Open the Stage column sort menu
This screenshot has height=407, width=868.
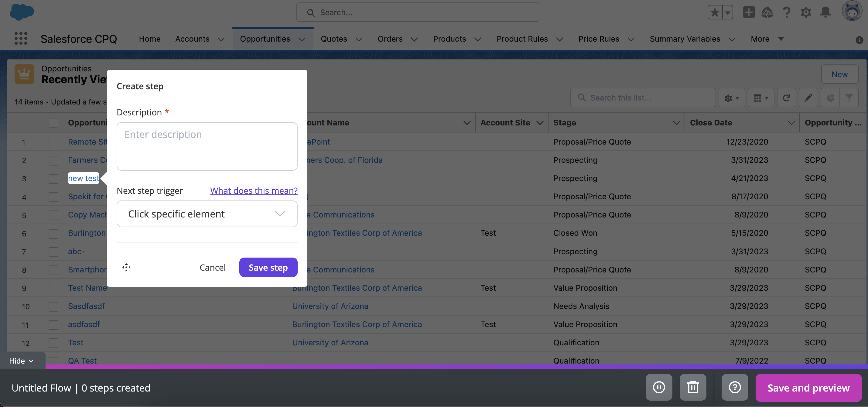pos(676,123)
